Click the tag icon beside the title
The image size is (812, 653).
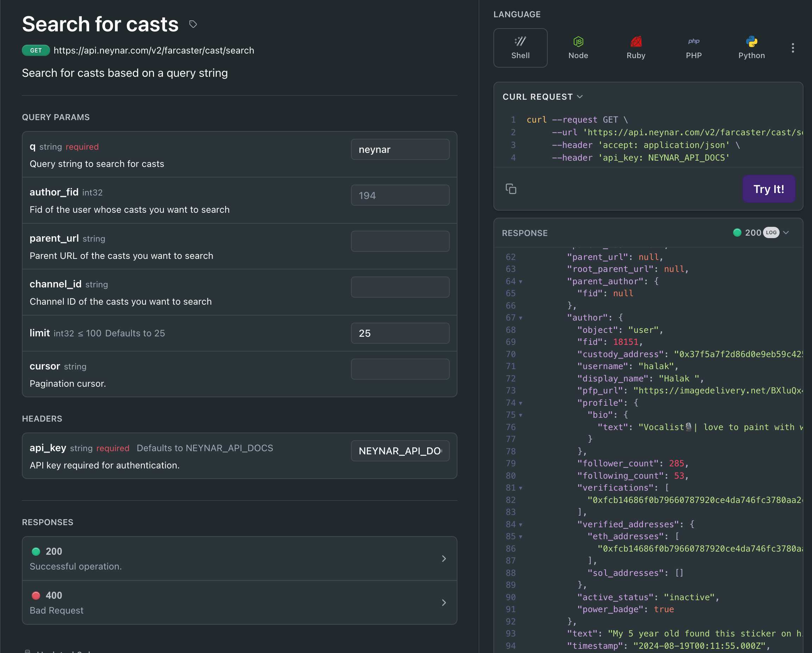193,24
